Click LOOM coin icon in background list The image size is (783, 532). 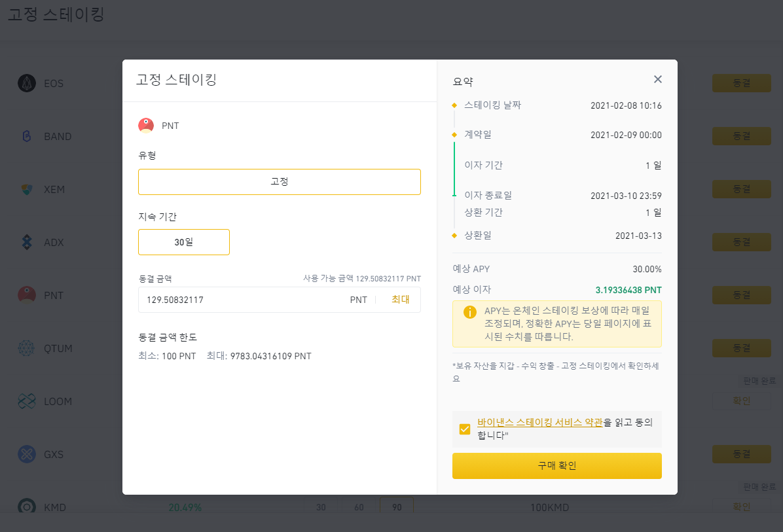pos(26,400)
